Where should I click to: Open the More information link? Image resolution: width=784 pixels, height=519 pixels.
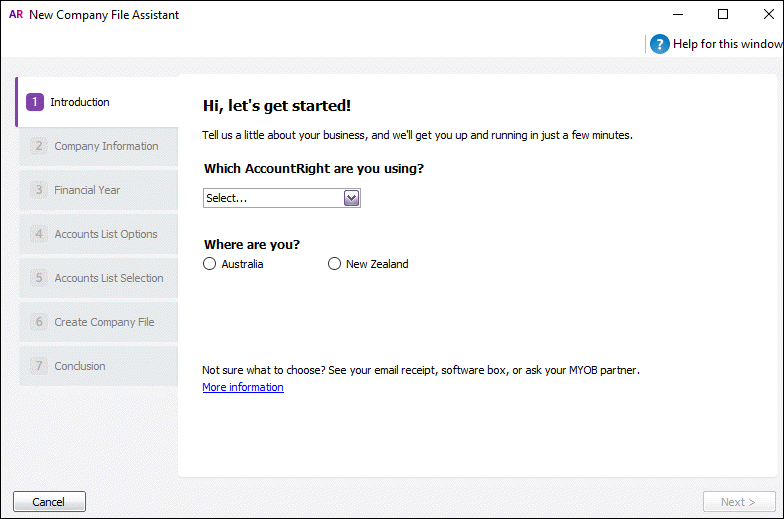pos(243,387)
